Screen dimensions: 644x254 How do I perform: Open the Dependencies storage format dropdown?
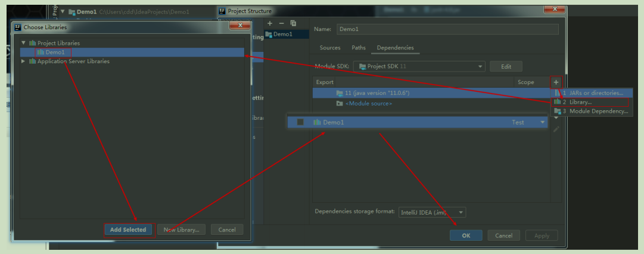pos(432,212)
